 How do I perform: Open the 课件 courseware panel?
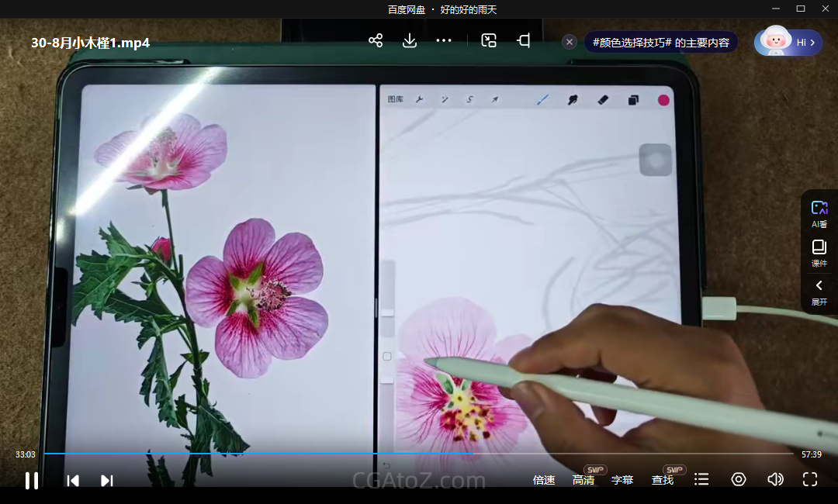(819, 253)
